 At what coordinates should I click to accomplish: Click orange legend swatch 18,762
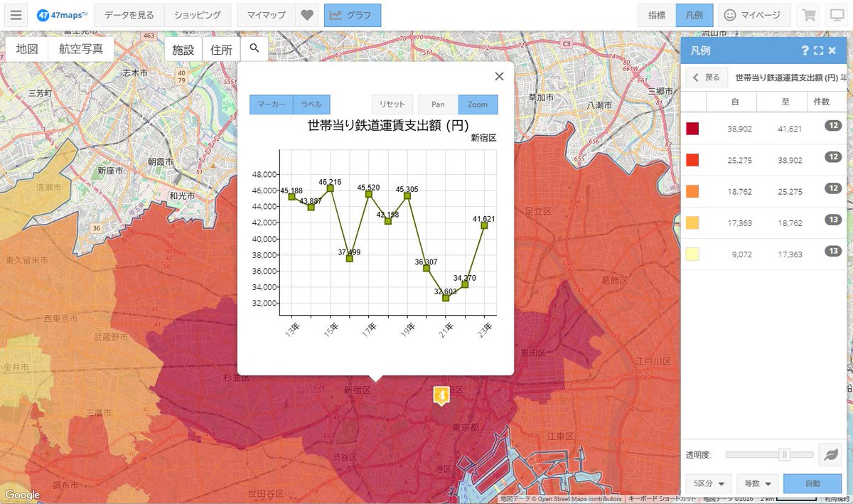tap(692, 191)
